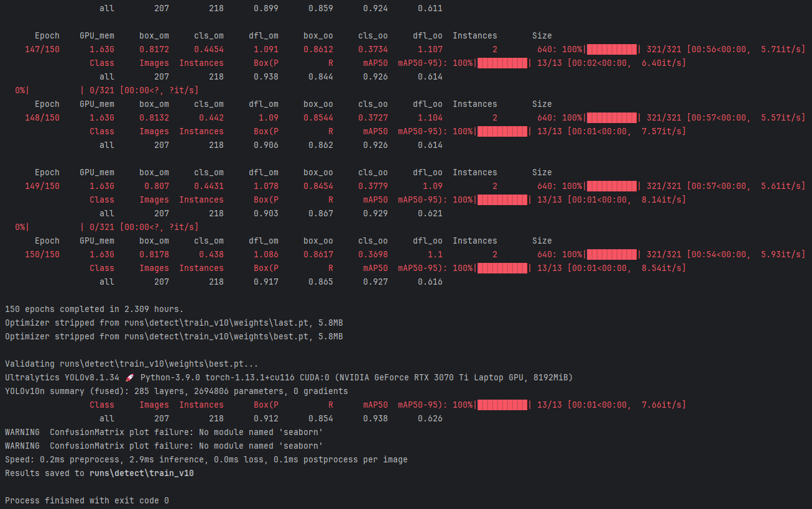Click mAP50 value '0.929'
Viewport: 812px width, 509px height.
[376, 213]
